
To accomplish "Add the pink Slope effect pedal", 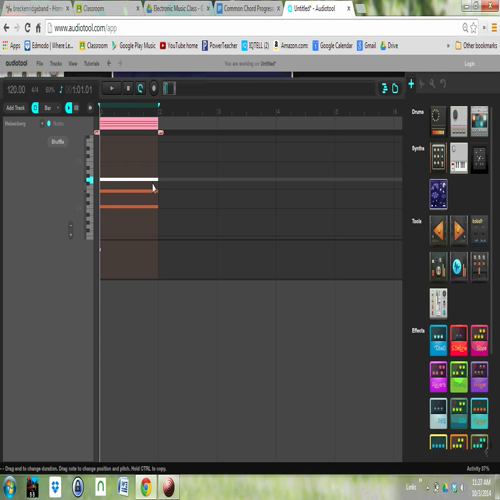I will (479, 340).
